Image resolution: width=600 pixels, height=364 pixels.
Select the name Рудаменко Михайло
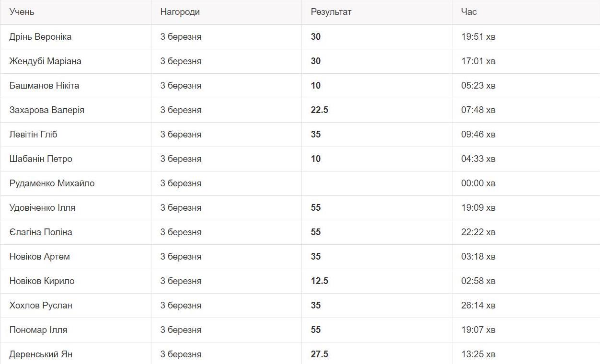point(52,183)
